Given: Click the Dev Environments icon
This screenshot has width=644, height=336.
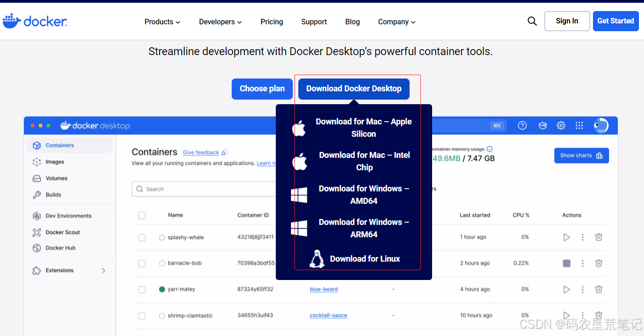Looking at the screenshot, I should coord(37,216).
